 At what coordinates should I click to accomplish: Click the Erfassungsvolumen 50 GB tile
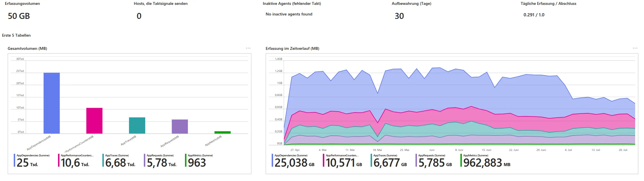coord(19,16)
